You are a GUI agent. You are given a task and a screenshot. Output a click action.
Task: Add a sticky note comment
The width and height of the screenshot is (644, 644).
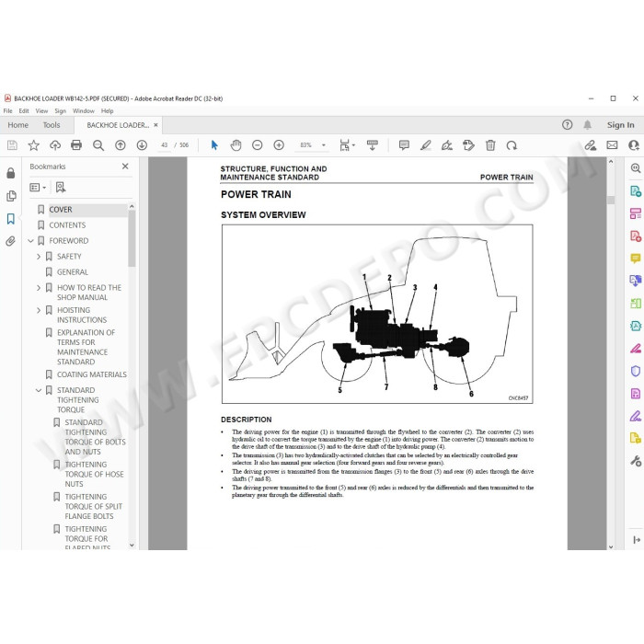point(404,145)
